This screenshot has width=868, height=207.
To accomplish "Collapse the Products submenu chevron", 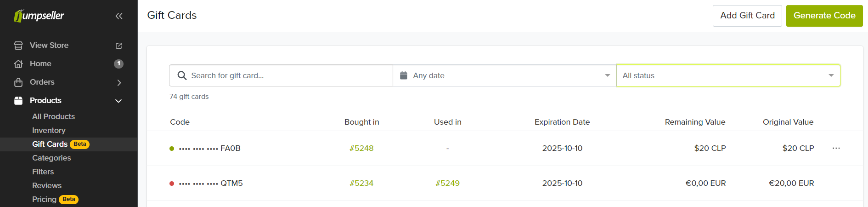I will pyautogui.click(x=118, y=101).
